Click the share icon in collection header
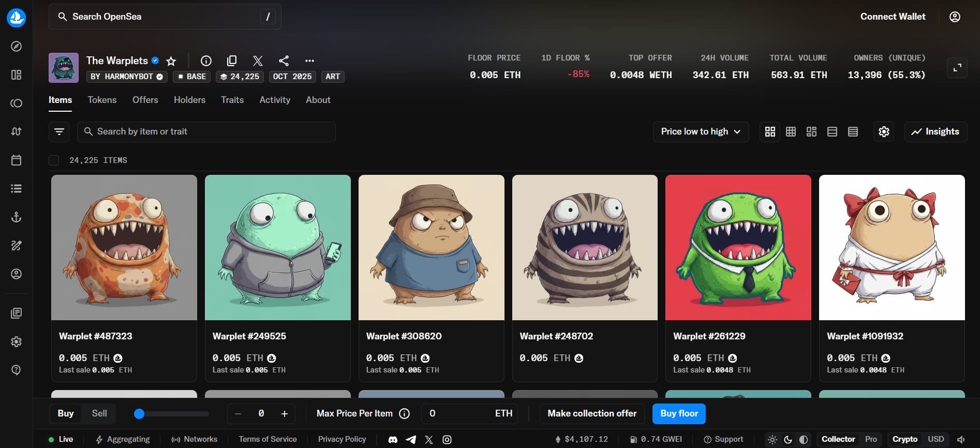 pyautogui.click(x=284, y=61)
